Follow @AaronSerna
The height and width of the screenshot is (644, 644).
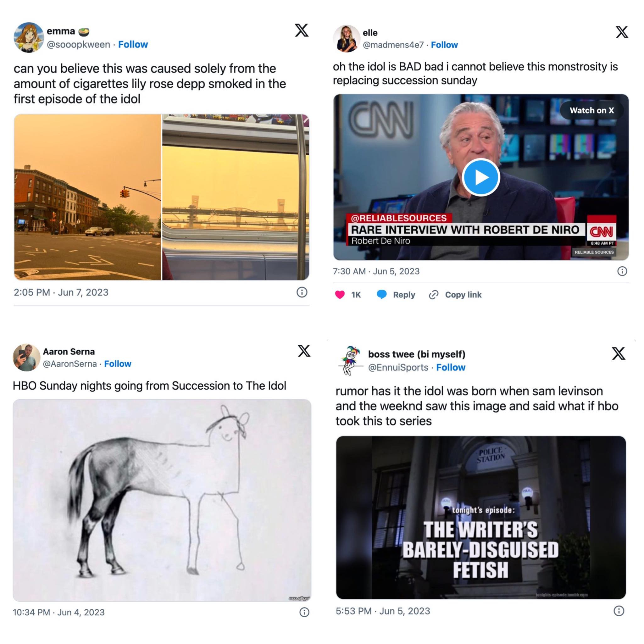tap(118, 364)
